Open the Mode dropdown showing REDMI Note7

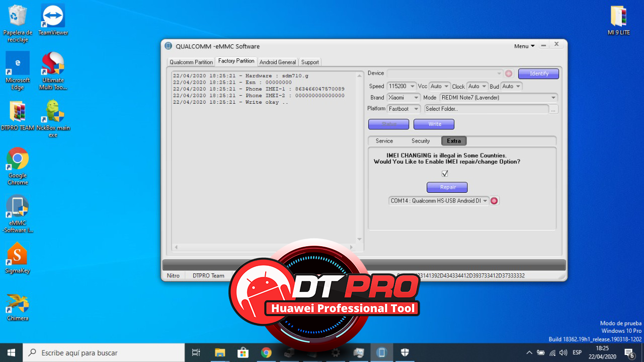pyautogui.click(x=499, y=98)
